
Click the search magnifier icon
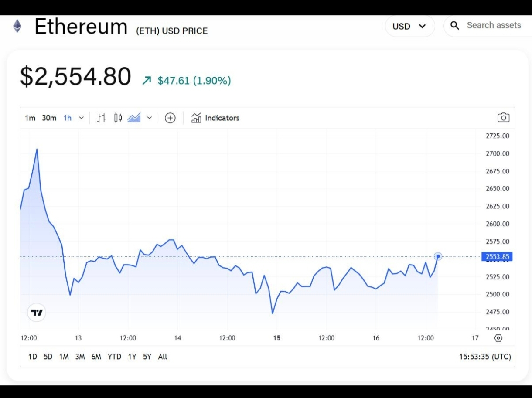click(x=455, y=26)
